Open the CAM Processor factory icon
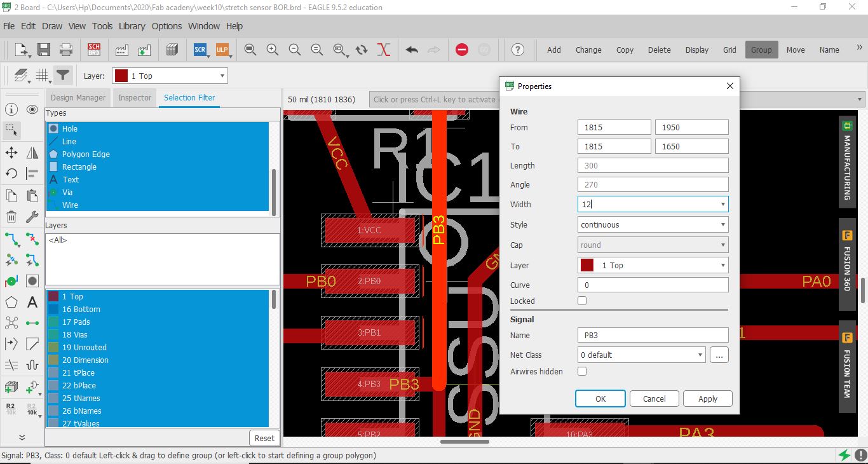 click(x=121, y=50)
